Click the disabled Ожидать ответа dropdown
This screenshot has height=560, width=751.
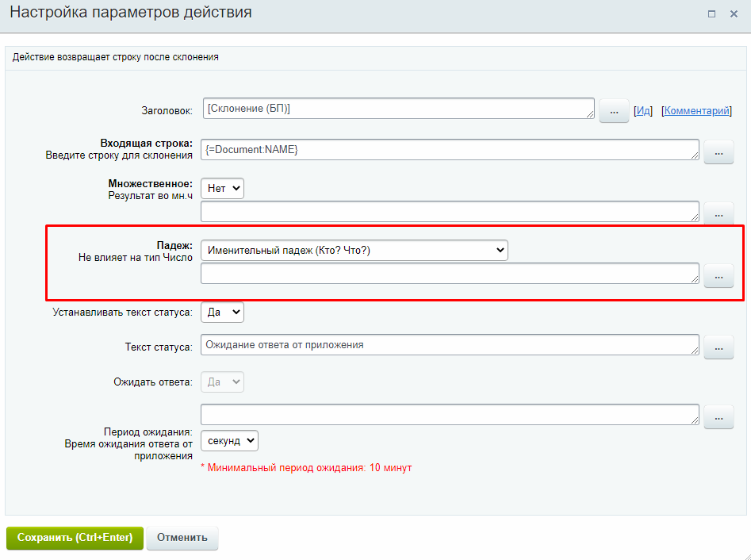(x=222, y=382)
